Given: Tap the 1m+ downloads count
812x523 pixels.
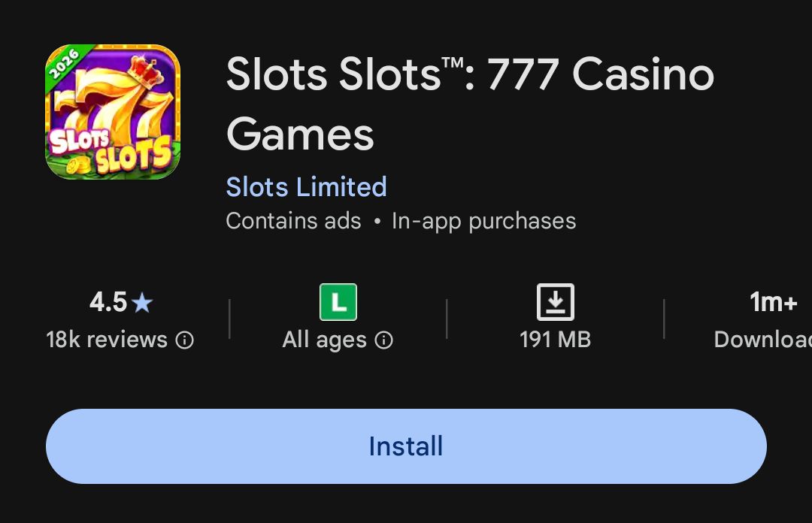Looking at the screenshot, I should pos(773,302).
